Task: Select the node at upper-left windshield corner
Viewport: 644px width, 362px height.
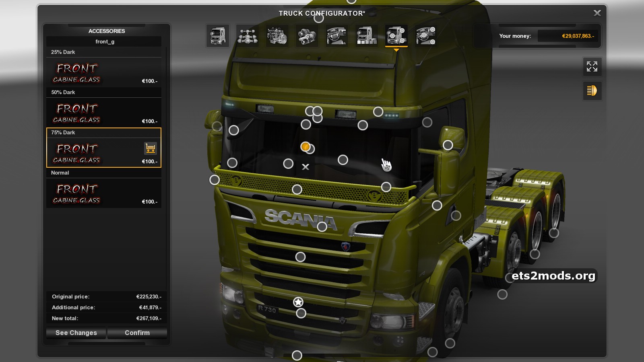Action: click(234, 130)
